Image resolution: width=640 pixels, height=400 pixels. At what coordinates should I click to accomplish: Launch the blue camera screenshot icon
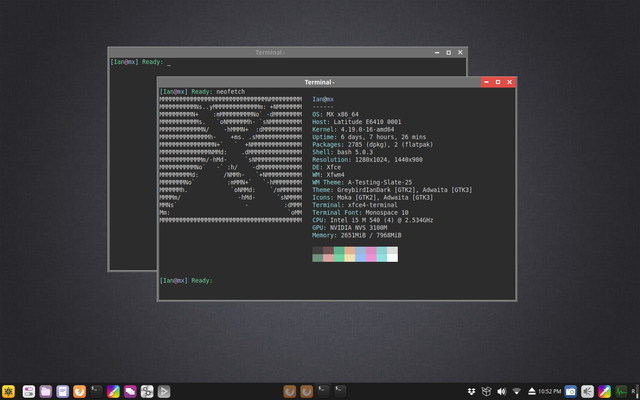[571, 392]
